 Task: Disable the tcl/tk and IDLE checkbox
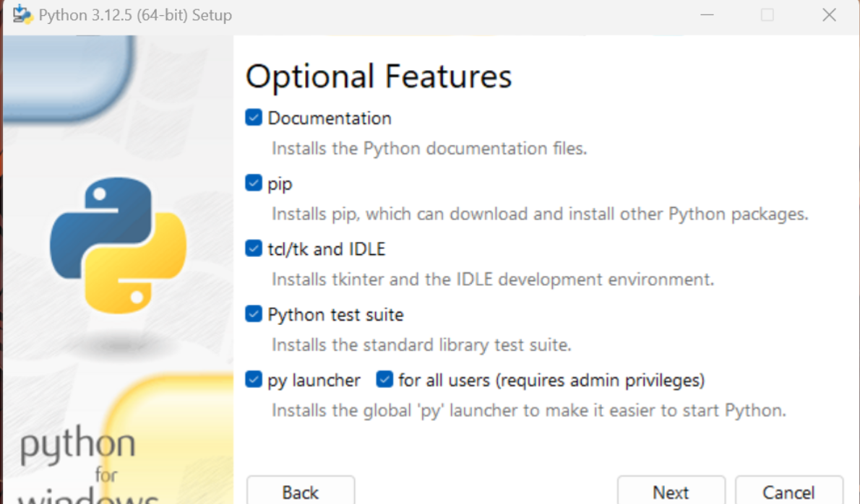[x=254, y=249]
